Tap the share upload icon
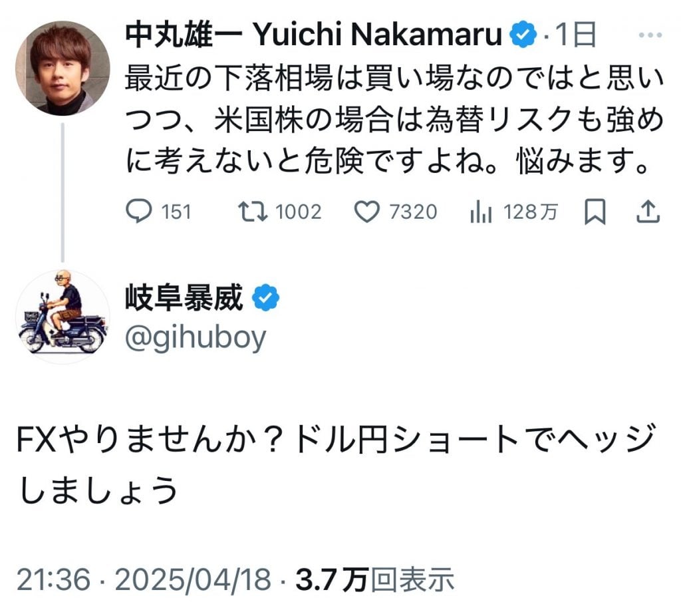The width and height of the screenshot is (681, 616). (648, 212)
